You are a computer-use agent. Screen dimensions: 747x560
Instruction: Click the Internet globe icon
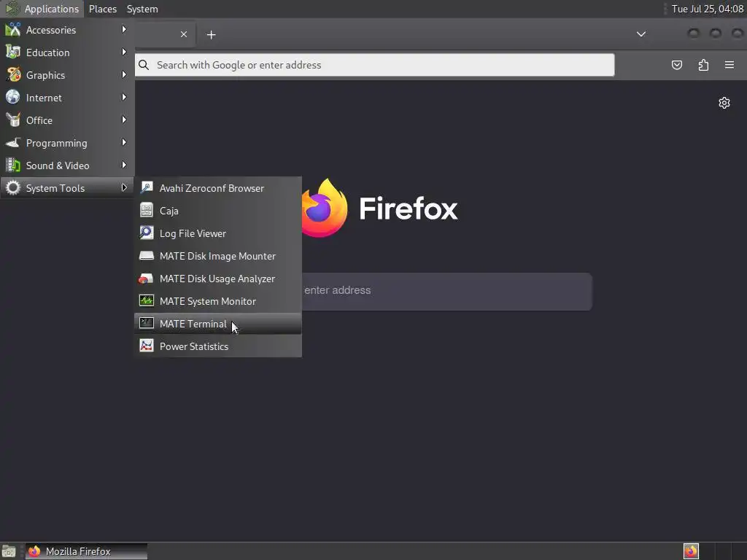[13, 97]
